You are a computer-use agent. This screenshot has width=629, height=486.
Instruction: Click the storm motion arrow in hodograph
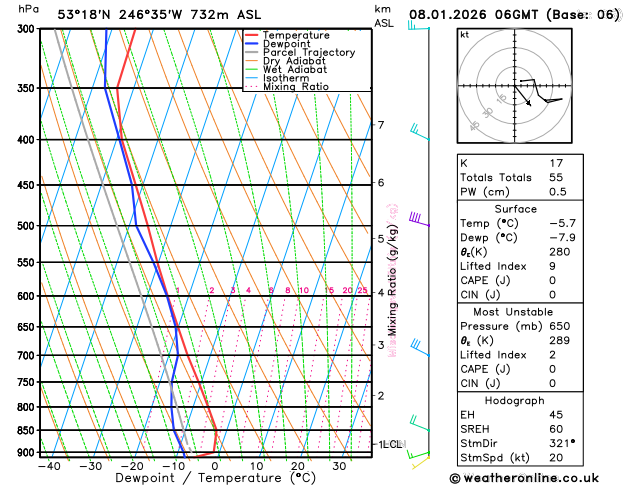click(x=523, y=96)
